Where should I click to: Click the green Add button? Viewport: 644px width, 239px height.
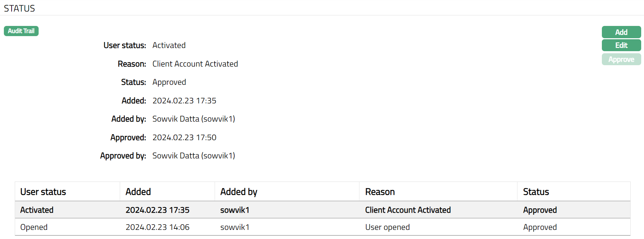(621, 32)
